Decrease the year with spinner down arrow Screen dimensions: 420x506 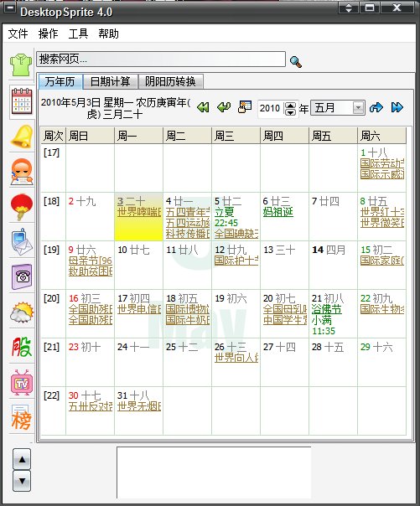[x=291, y=112]
